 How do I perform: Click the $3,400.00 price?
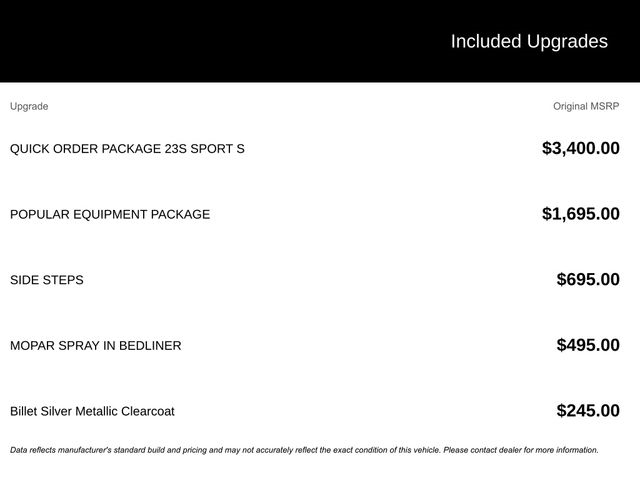(x=580, y=149)
